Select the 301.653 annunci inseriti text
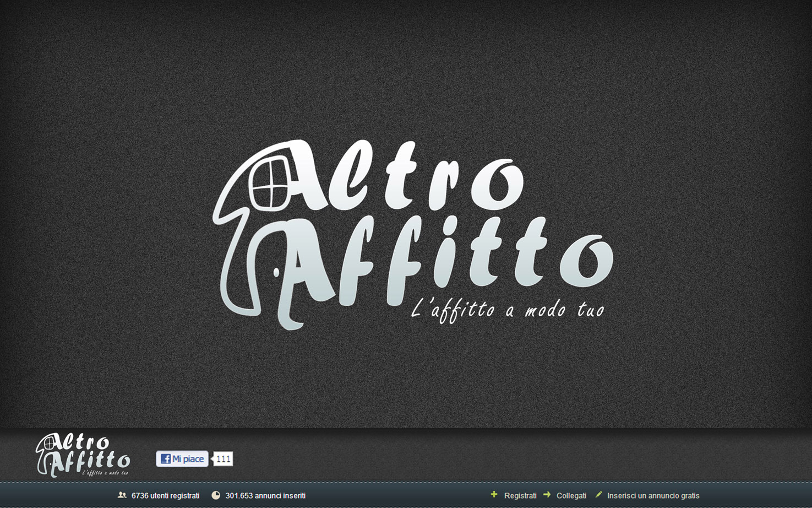The image size is (812, 508). (265, 496)
